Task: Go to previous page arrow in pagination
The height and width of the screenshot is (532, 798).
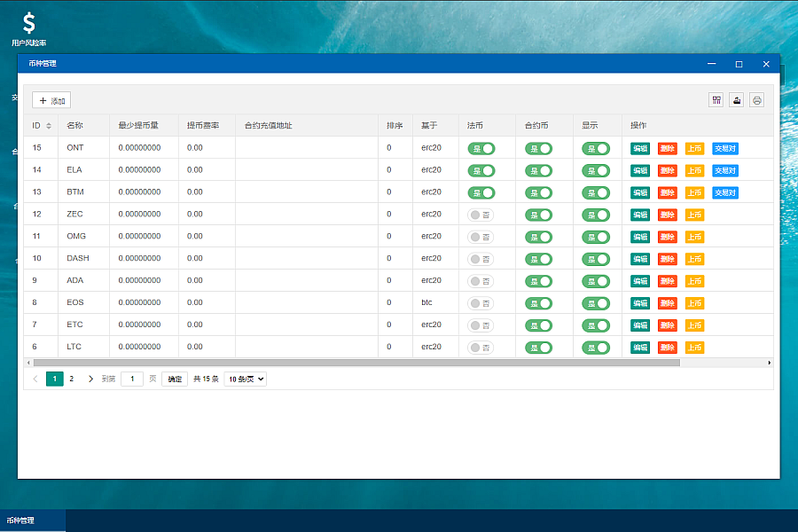Action: (x=35, y=379)
